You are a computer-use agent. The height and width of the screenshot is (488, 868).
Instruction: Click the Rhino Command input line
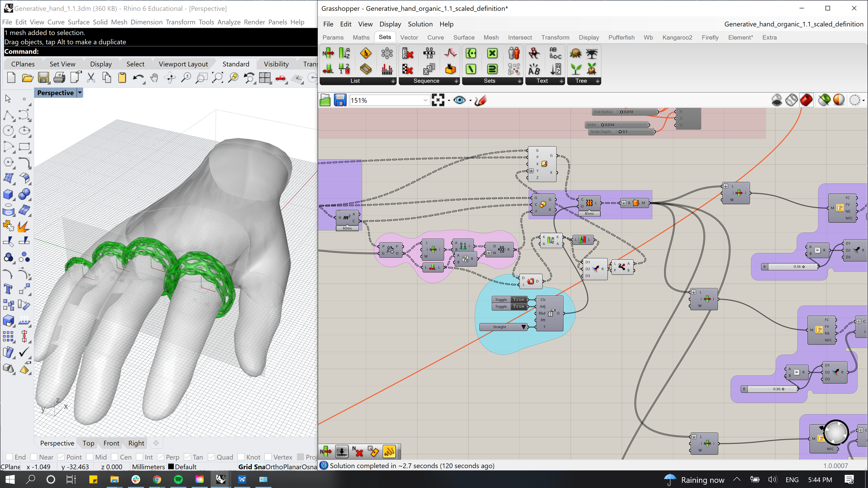tap(160, 52)
